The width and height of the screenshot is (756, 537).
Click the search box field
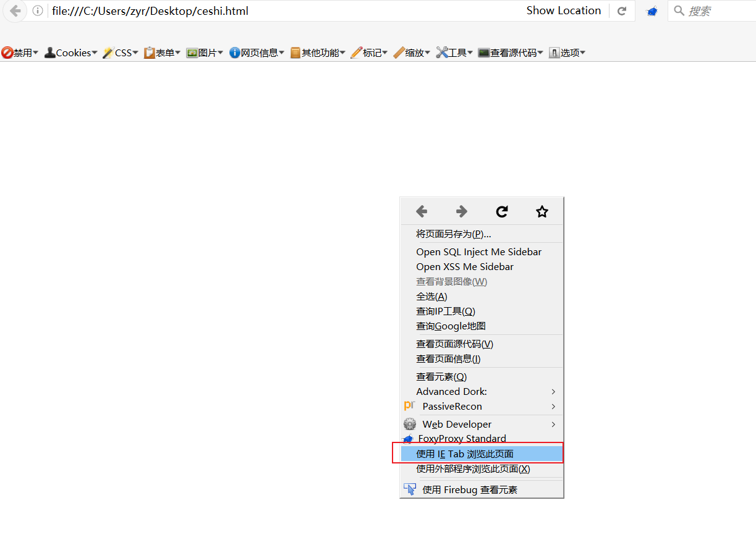pos(711,11)
